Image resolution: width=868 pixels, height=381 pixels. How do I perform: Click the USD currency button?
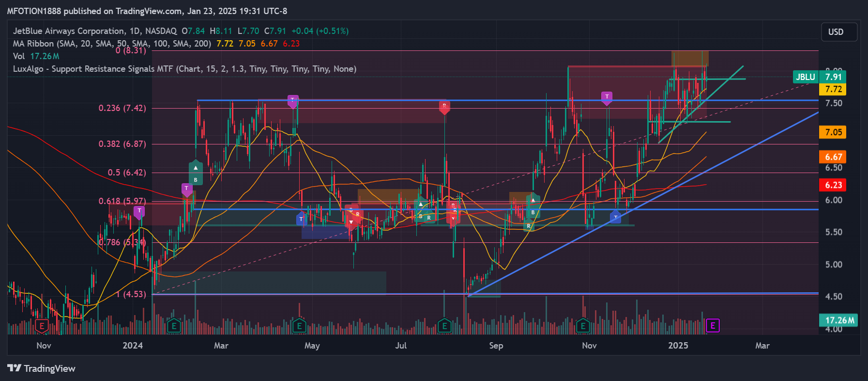[839, 32]
